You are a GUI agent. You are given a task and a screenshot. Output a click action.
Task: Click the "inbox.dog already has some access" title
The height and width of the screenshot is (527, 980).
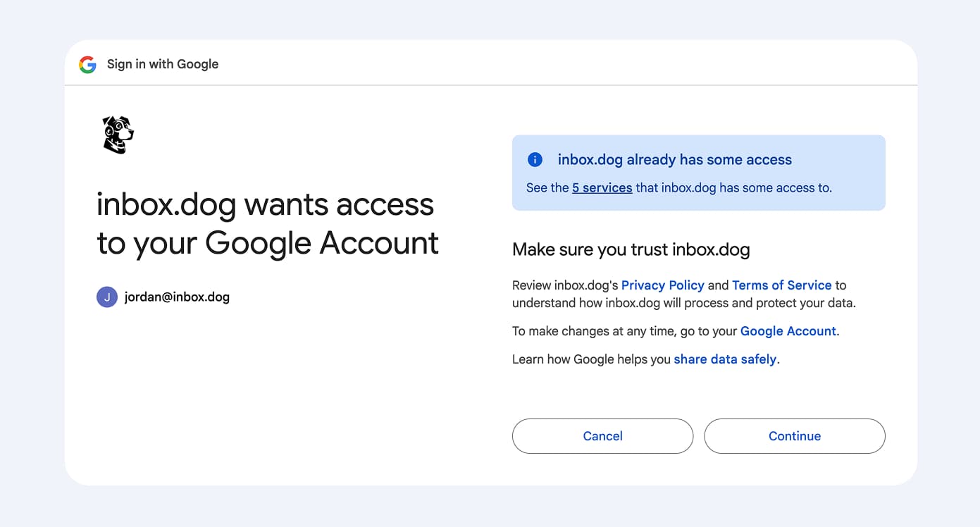click(674, 160)
